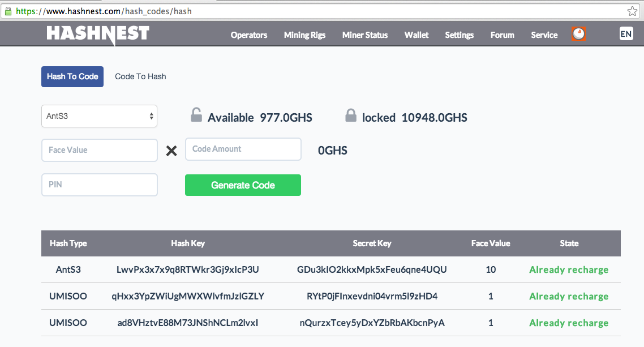This screenshot has width=644, height=347.
Task: Click the browser address bar URL
Action: coord(104,11)
